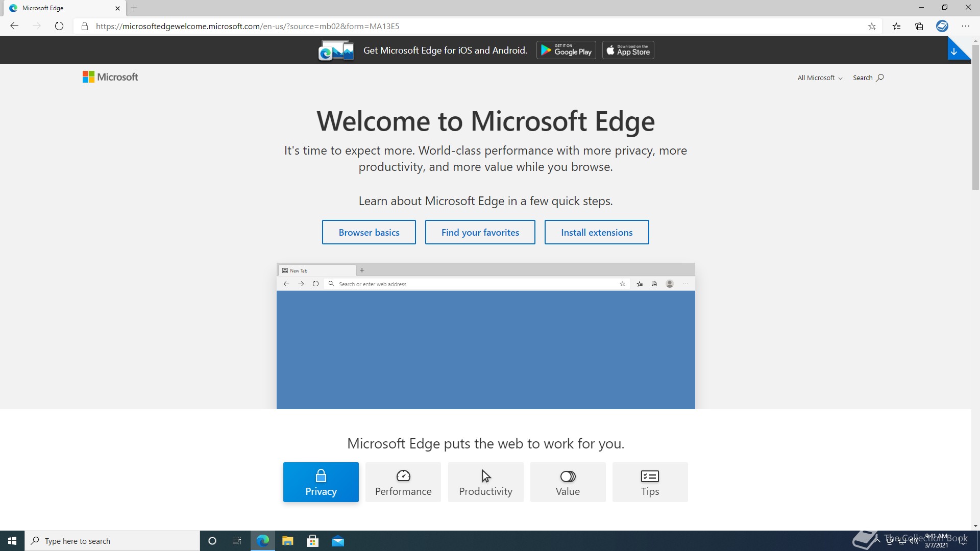This screenshot has height=551, width=980.
Task: Click the Microsoft Edge tab title
Action: [x=43, y=8]
